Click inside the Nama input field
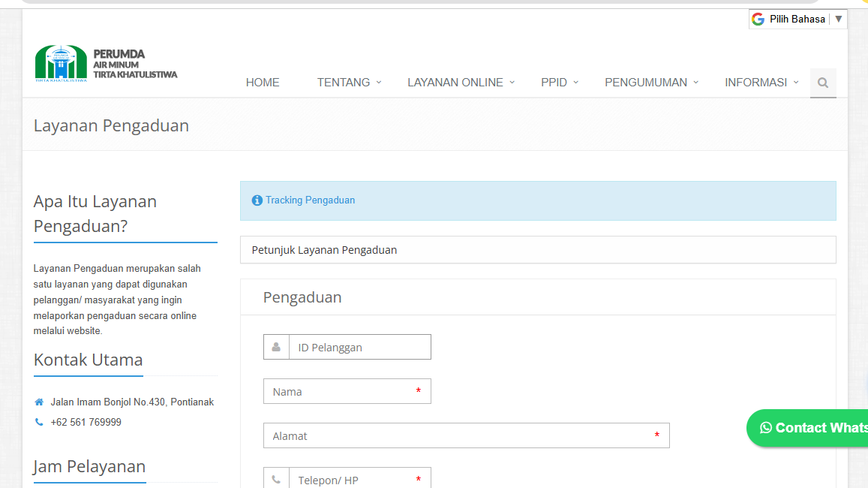Image resolution: width=868 pixels, height=488 pixels. pos(345,391)
